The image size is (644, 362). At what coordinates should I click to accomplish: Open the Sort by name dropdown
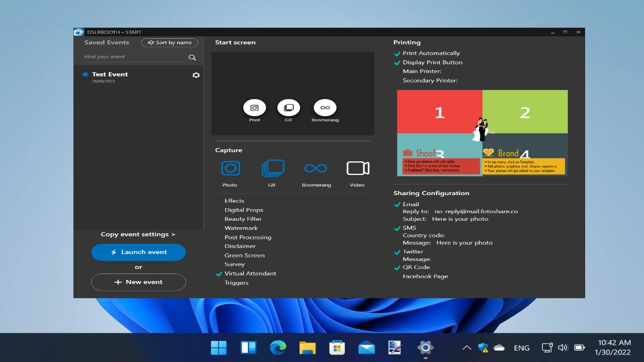(170, 43)
